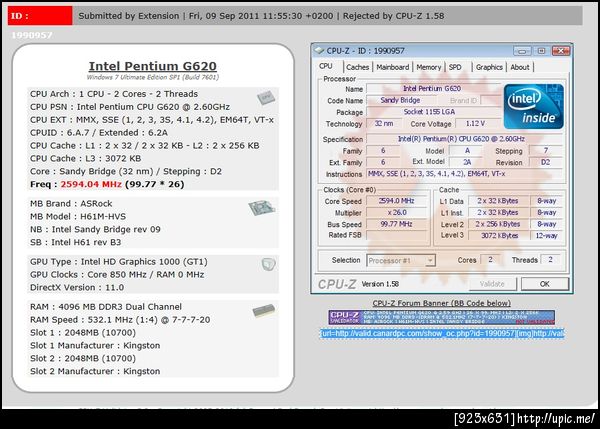600x429 pixels.
Task: Click 'CPU PSN' line with G620 @ 2.60GHz
Action: click(x=130, y=107)
